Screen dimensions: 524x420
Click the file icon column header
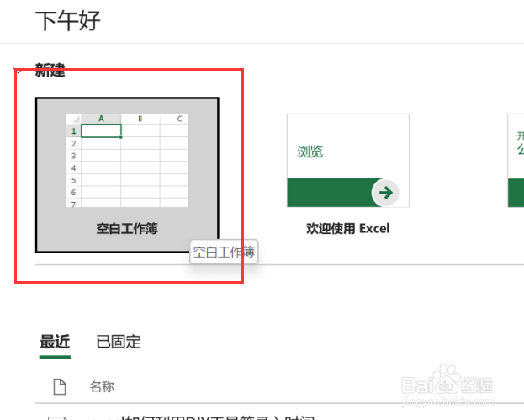pos(60,387)
